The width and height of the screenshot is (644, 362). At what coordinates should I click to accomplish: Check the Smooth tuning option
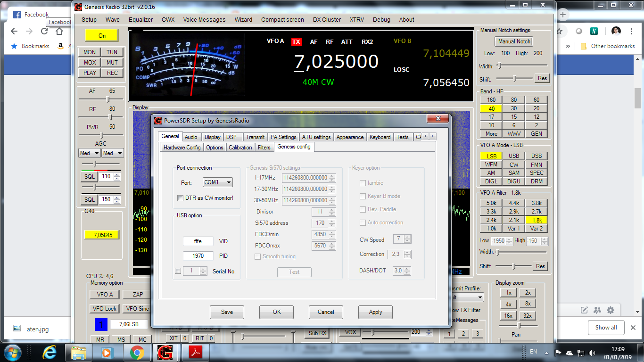[257, 257]
